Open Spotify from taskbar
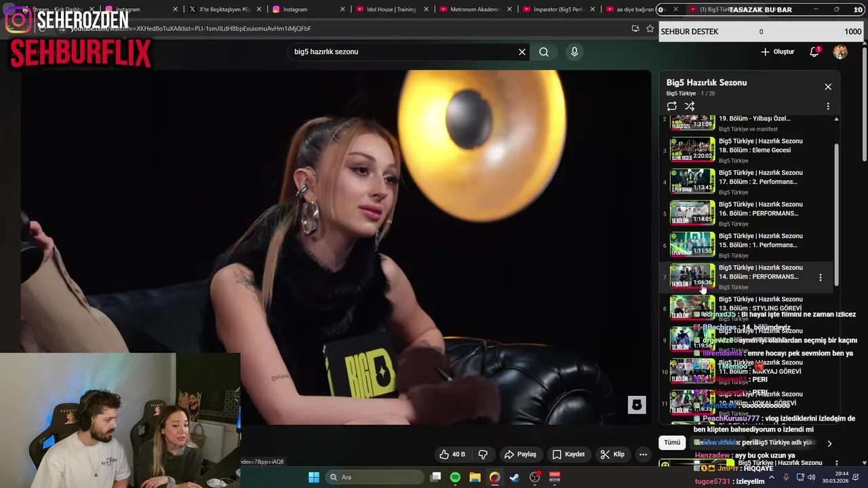 click(455, 477)
